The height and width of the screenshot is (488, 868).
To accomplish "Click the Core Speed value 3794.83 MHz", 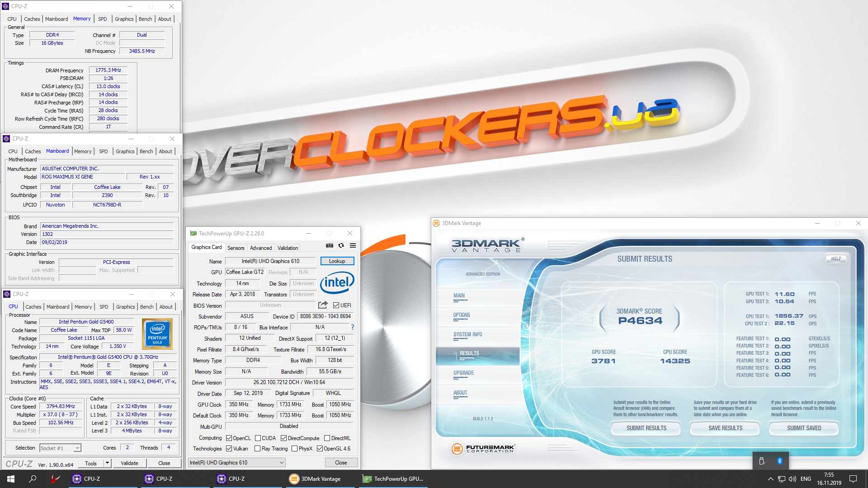I will point(61,407).
